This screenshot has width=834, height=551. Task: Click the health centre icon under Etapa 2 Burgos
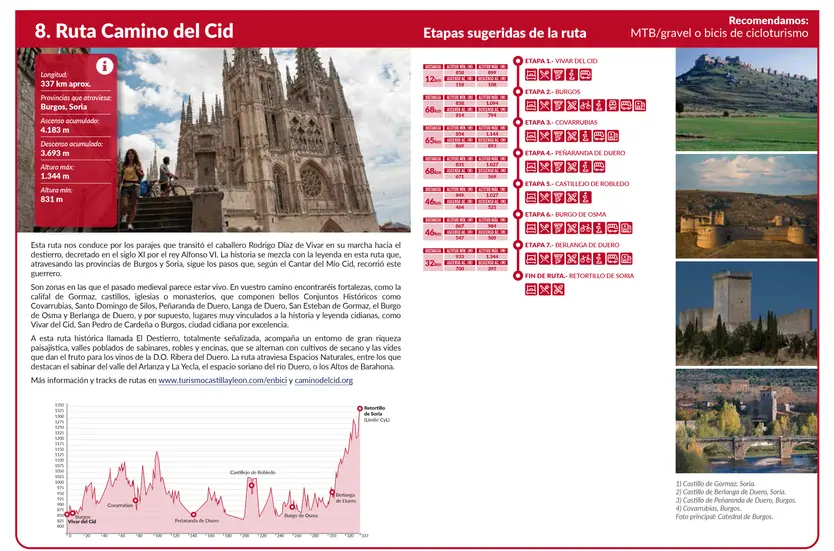640,105
